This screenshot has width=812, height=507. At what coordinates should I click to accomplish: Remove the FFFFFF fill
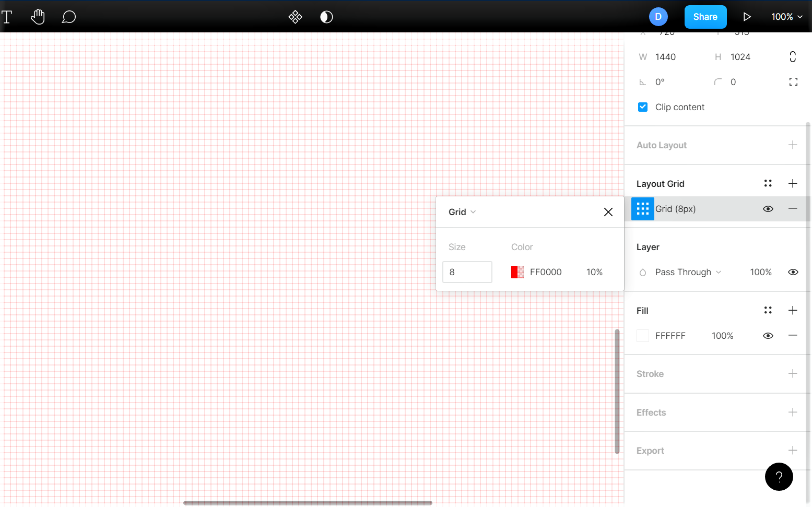click(x=793, y=335)
